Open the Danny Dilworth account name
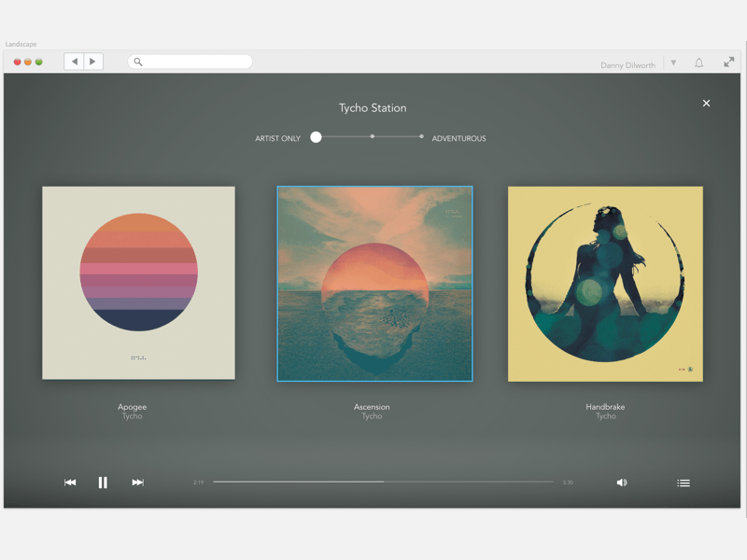 (627, 65)
